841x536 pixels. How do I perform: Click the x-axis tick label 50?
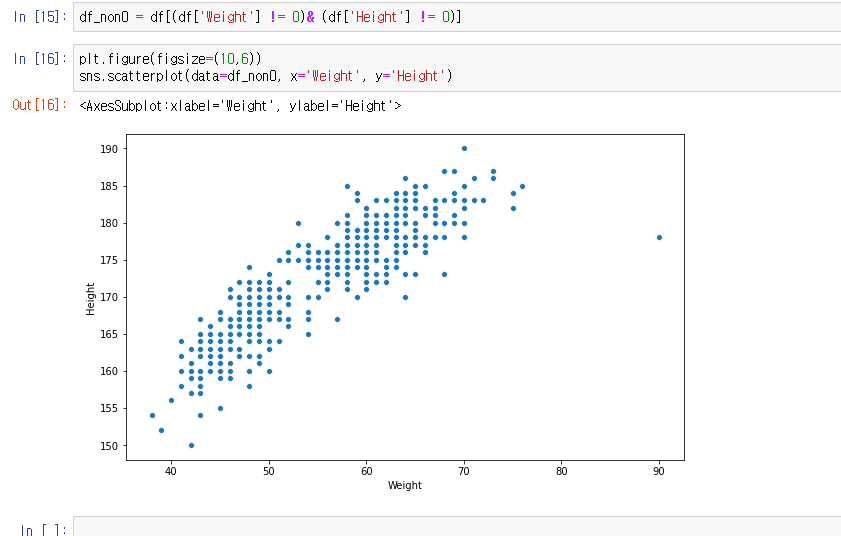point(269,471)
